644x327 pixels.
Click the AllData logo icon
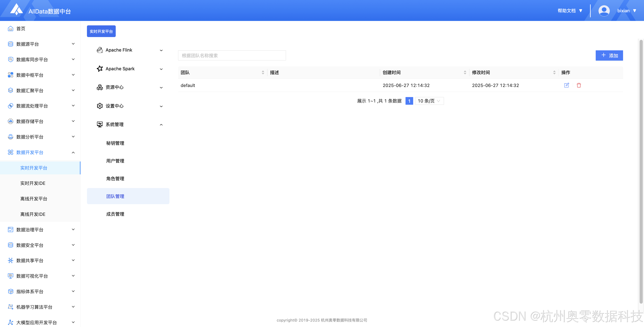coord(17,9)
